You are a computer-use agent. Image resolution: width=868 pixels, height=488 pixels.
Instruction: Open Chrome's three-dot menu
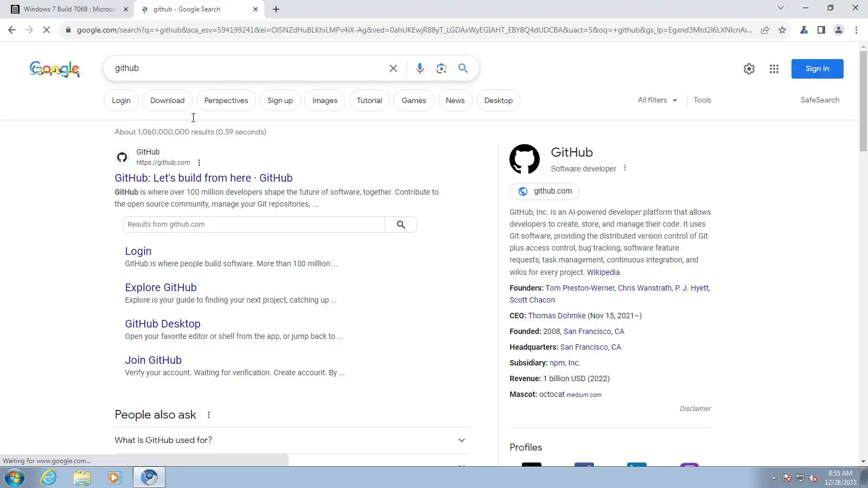pos(856,30)
